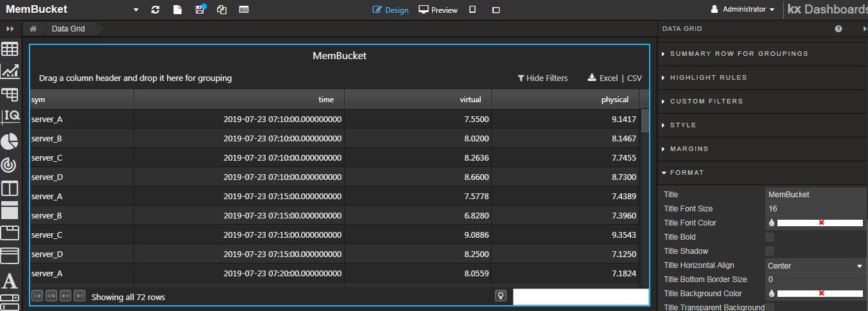Pick the two-column layout component icon

10,188
